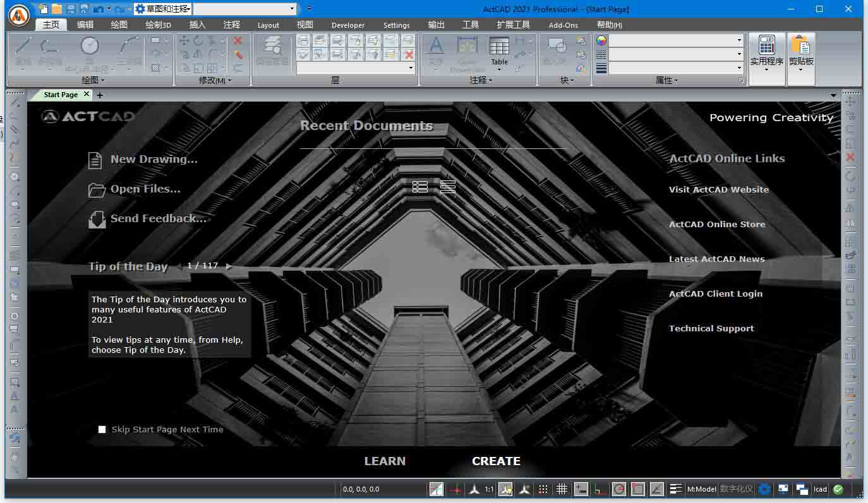Click the detailed list view icon under Recent Documents

(420, 187)
